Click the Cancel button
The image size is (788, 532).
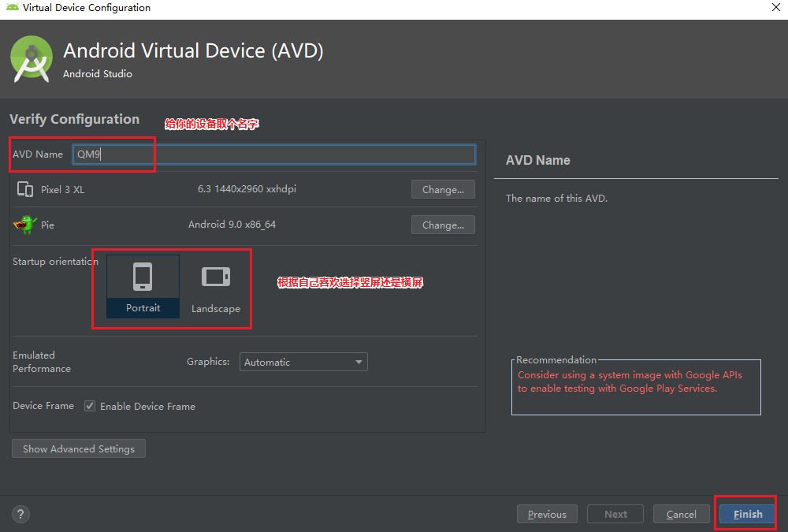point(681,514)
